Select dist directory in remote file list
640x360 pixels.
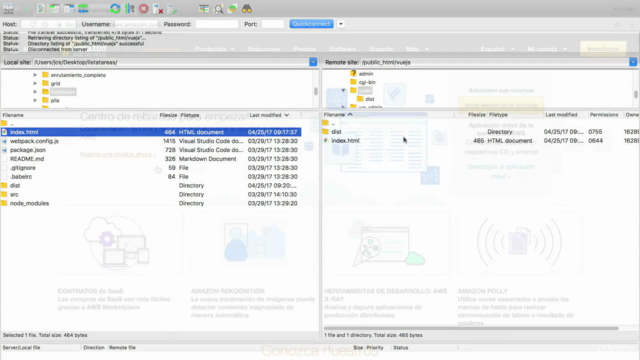pyautogui.click(x=480, y=131)
